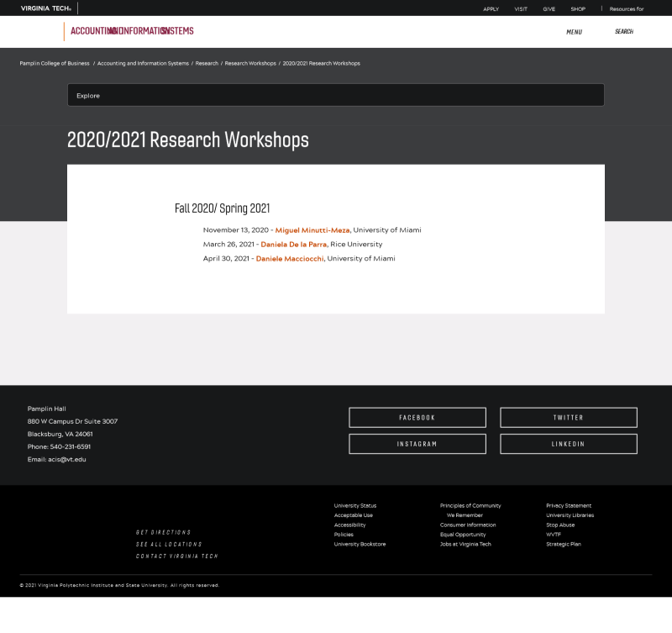Open University Bookstore footer link

tap(360, 544)
